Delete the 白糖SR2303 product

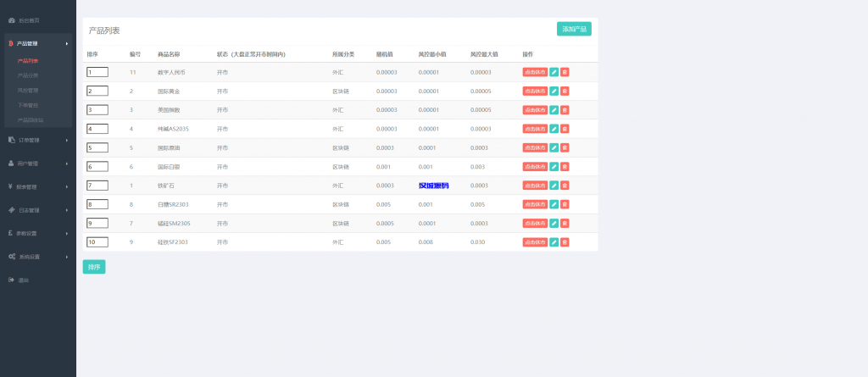click(565, 204)
